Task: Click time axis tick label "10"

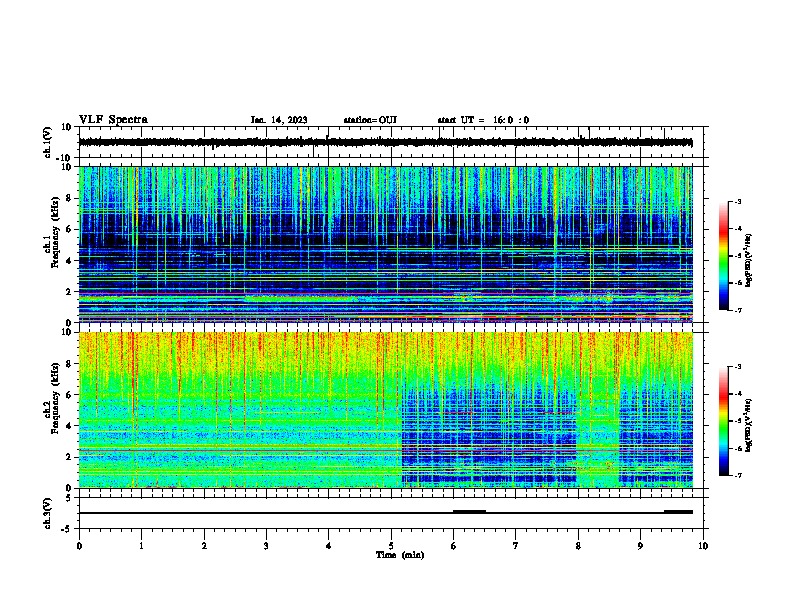Action: click(703, 546)
